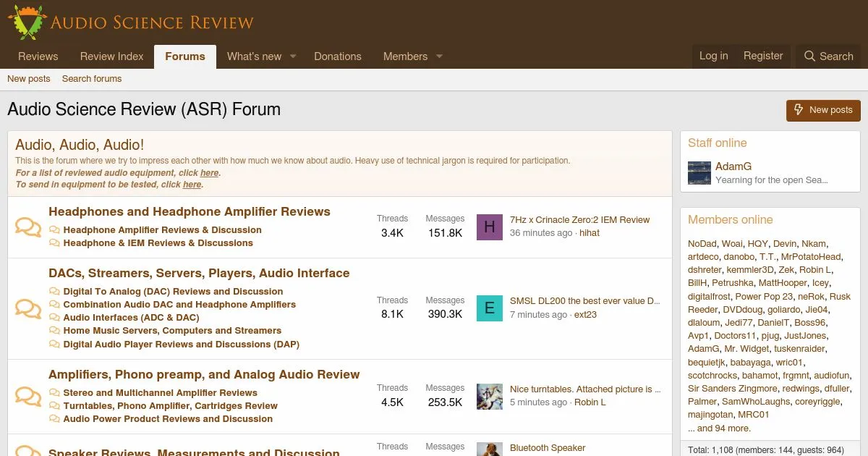
Task: Open Headphones and Headphone Amplifier Reviews forum
Action: [x=190, y=211]
